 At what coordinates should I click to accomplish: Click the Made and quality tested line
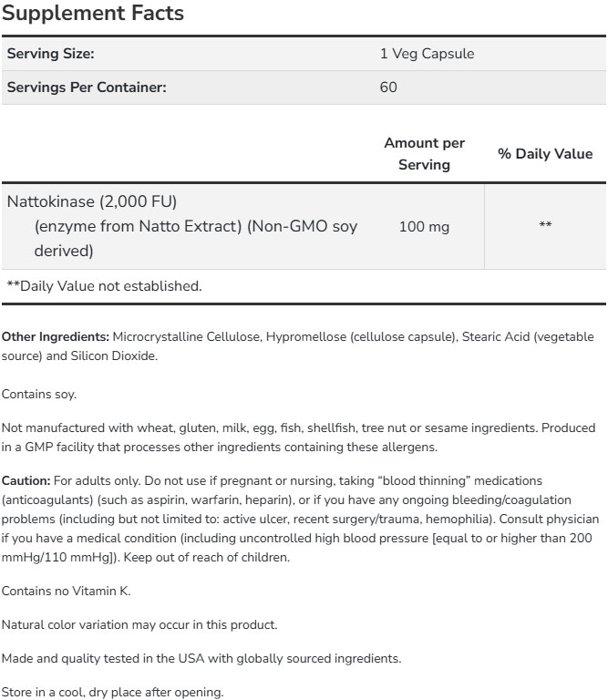point(201,658)
